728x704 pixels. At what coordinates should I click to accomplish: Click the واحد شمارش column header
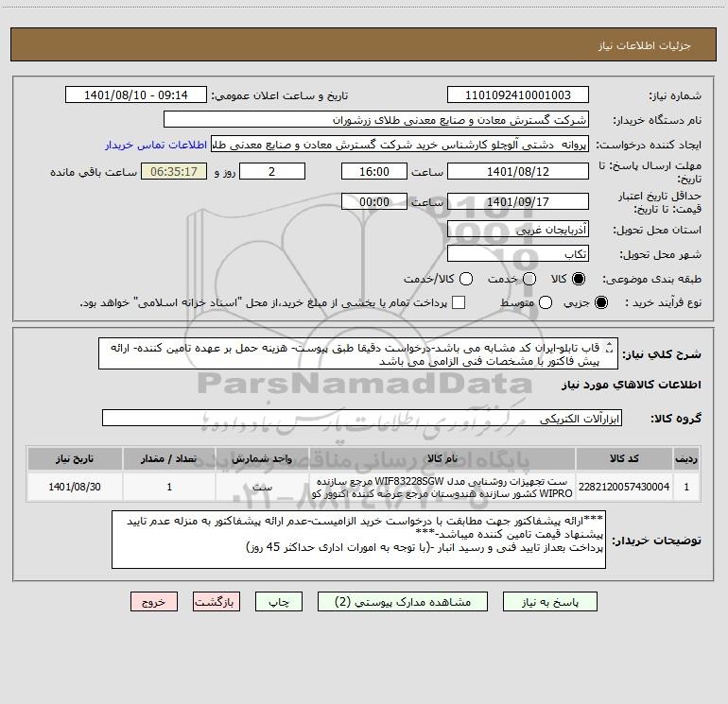[x=262, y=458]
